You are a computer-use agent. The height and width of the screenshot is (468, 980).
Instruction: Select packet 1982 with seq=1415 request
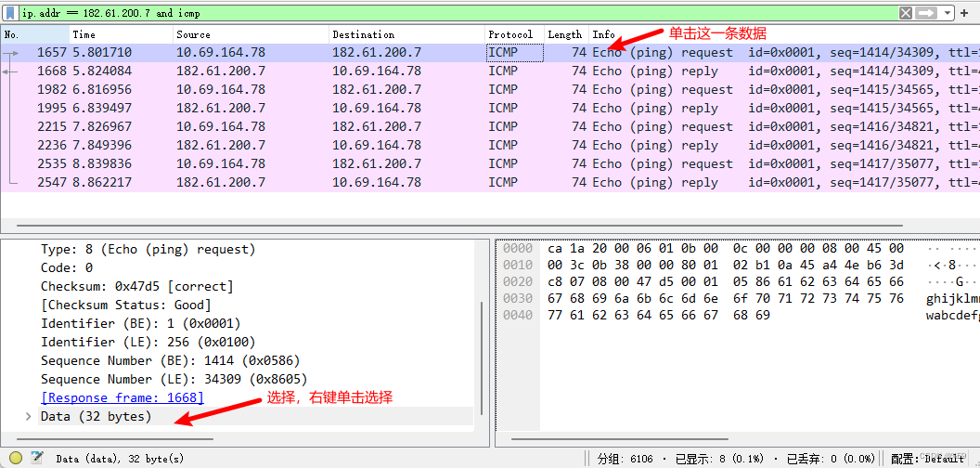490,89
